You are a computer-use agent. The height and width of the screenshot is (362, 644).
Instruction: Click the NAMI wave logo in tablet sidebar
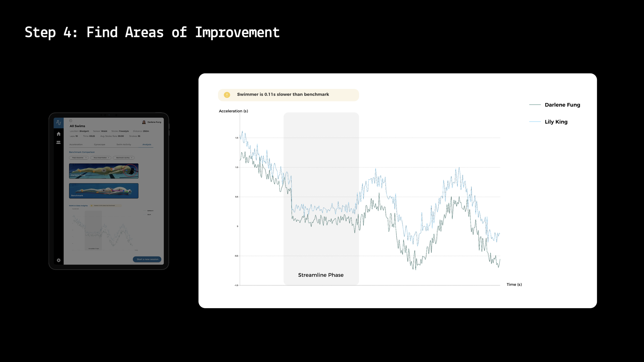tap(58, 123)
